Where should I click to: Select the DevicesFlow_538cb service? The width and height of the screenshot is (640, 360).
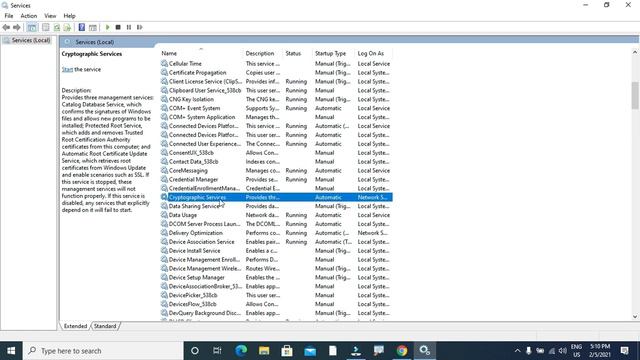tap(276, 304)
